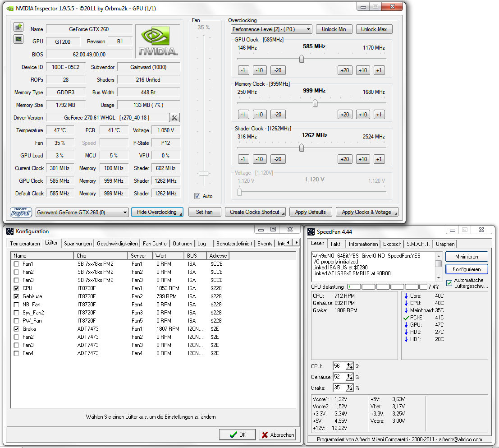
Task: Click the NVIDIA Inspector title bar icon
Action: point(10,9)
